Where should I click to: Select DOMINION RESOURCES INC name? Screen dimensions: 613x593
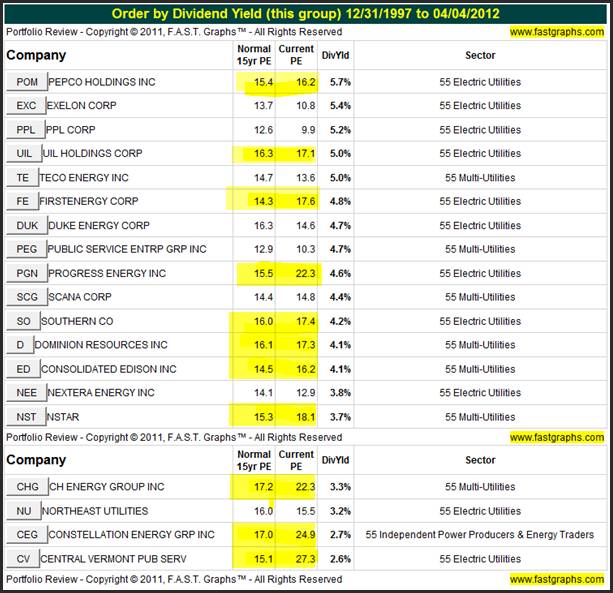pyautogui.click(x=101, y=345)
